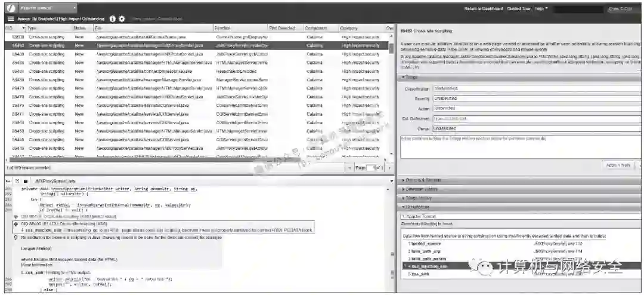Screen dimensions: 644x295
Task: Select issue row CID 86492
Action: [196, 45]
